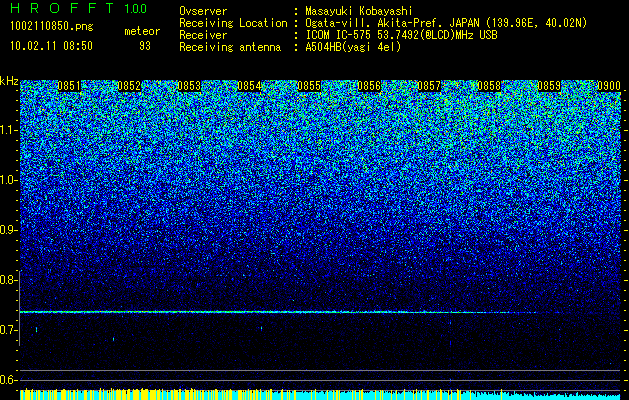Click the 0856 time marker
Screen dimensions: 629x400
(x=369, y=86)
